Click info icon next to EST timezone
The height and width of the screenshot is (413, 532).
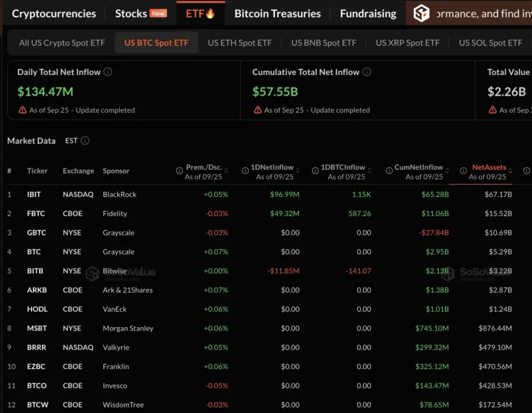[x=85, y=140]
